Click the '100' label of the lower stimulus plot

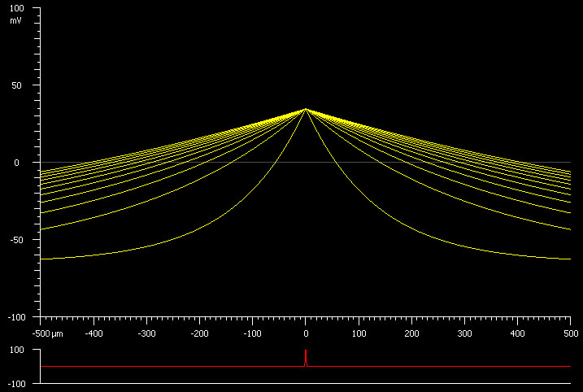pyautogui.click(x=16, y=350)
